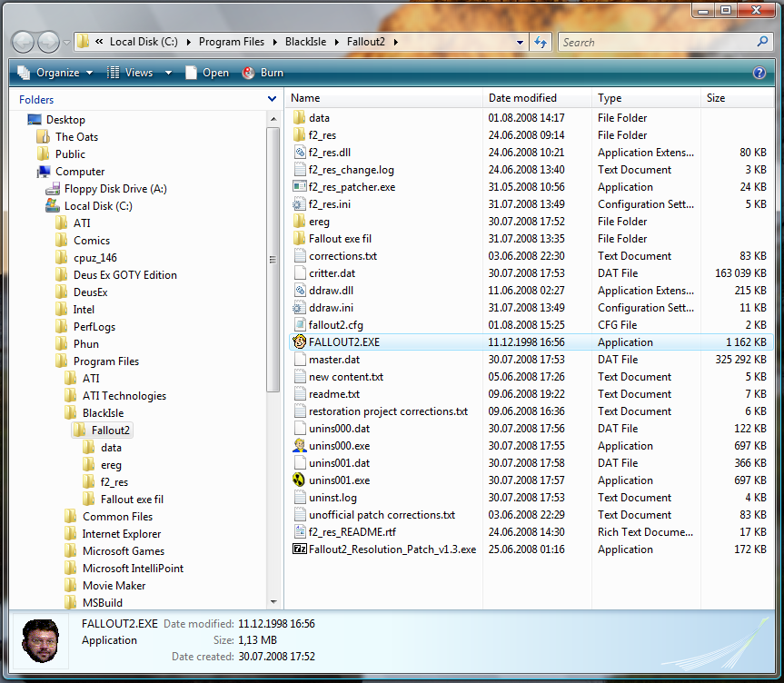Sort files by Date modified column header

point(538,98)
